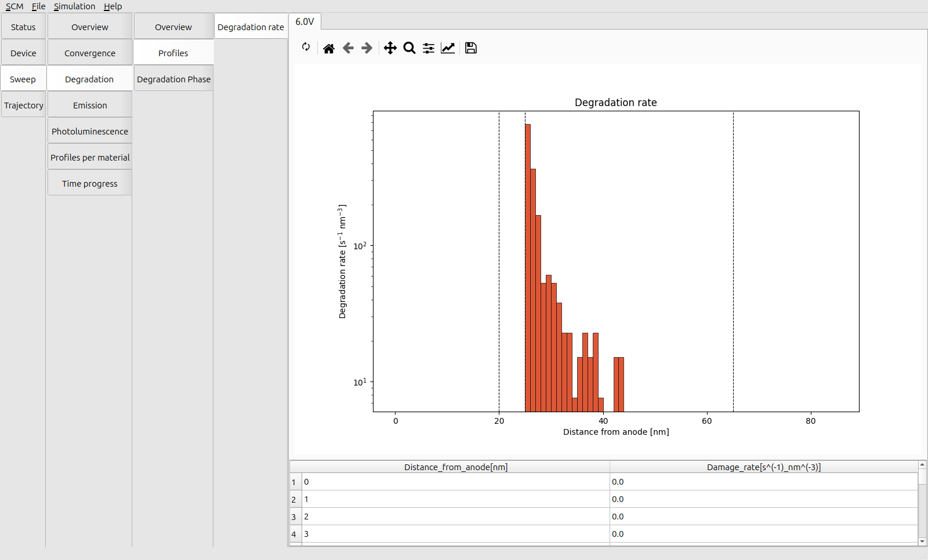
Task: Select the Degradation Phase tab
Action: pyautogui.click(x=173, y=79)
